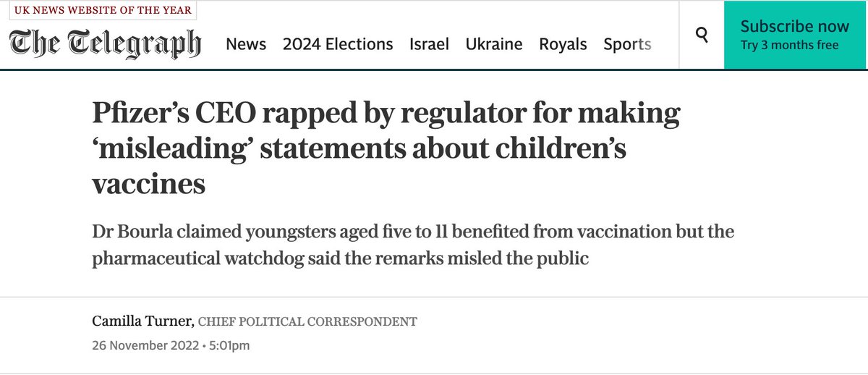Screen dimensions: 868x375
Task: Open the News section
Action: pos(246,44)
